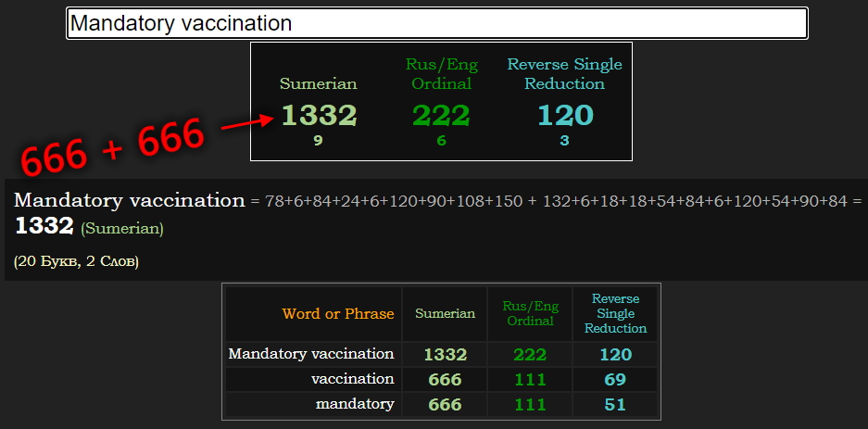
Task: Click 69 in the vaccination row
Action: 616,380
